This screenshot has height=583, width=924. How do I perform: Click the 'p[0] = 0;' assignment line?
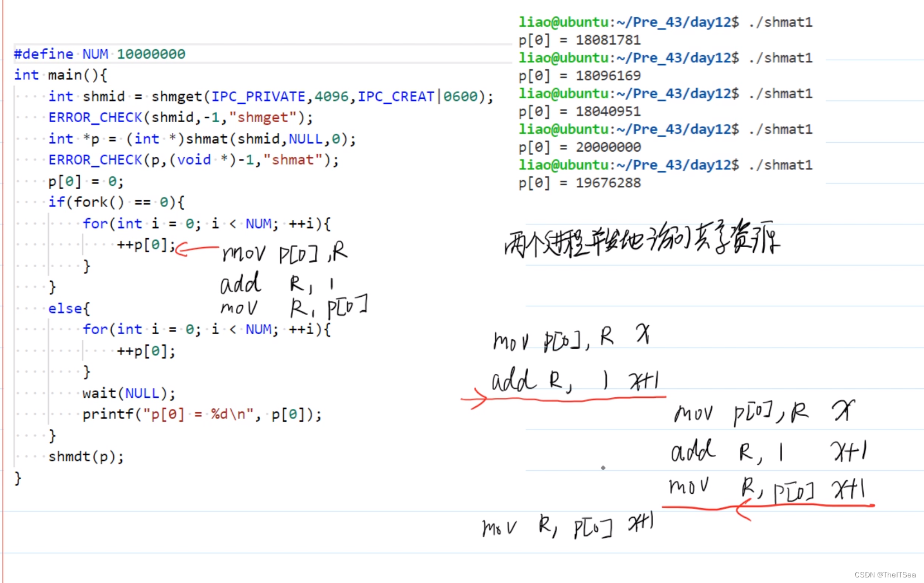[86, 181]
